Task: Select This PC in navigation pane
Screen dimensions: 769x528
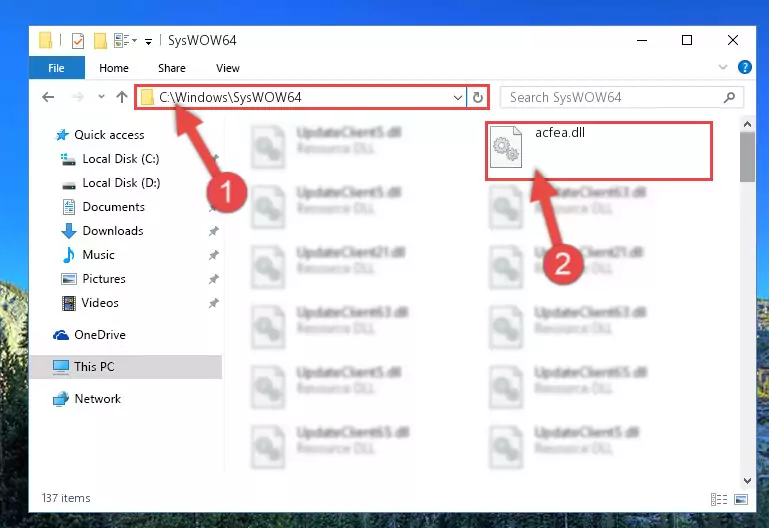Action: point(126,367)
